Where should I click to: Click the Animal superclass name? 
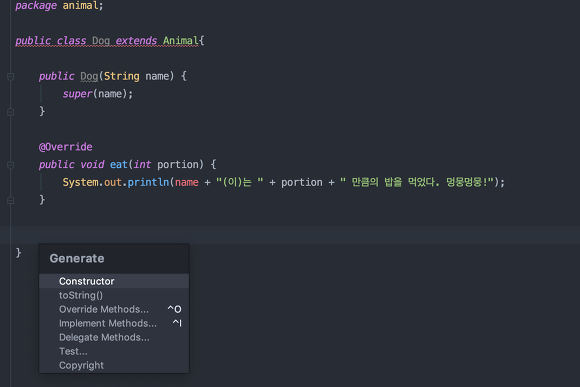pyautogui.click(x=181, y=40)
